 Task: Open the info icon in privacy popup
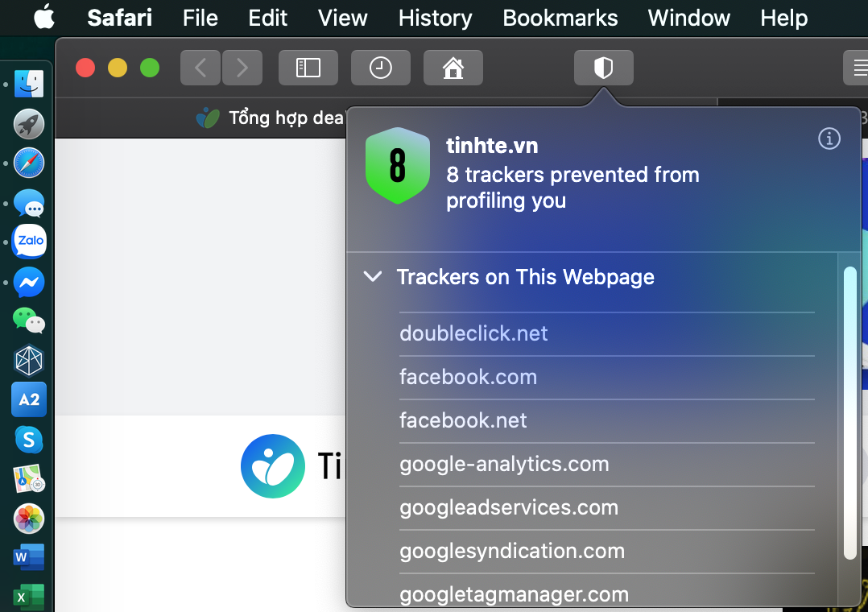pyautogui.click(x=829, y=139)
